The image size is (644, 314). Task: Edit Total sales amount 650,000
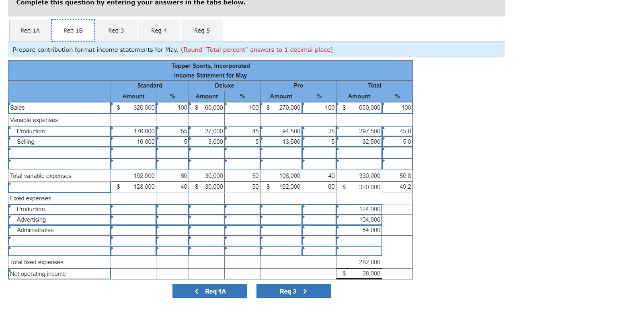359,108
